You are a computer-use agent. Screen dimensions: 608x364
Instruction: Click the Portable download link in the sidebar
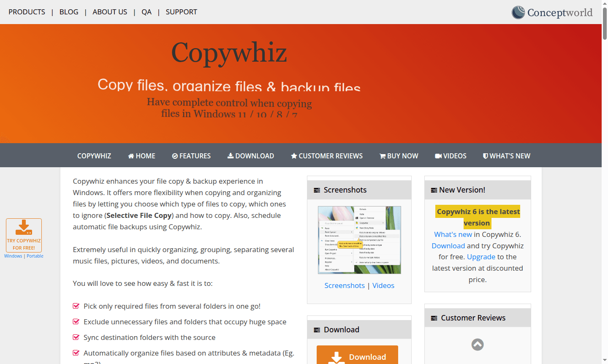[x=35, y=255]
